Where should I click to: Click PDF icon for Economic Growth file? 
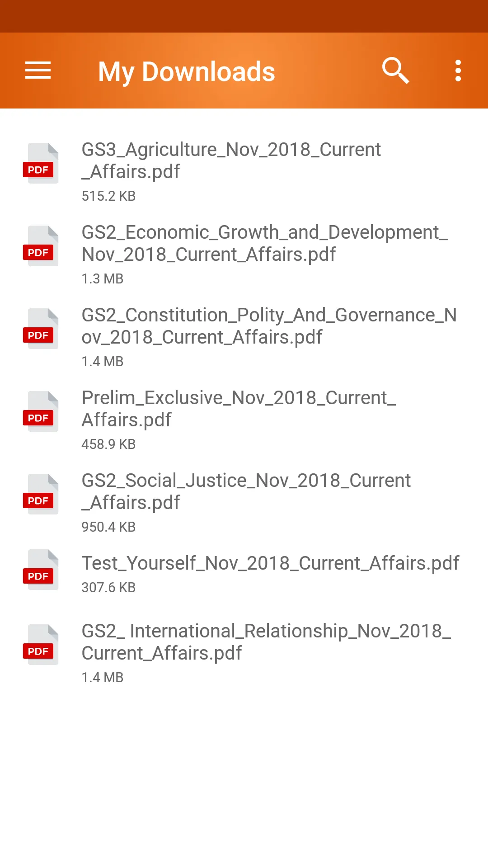[x=41, y=246]
